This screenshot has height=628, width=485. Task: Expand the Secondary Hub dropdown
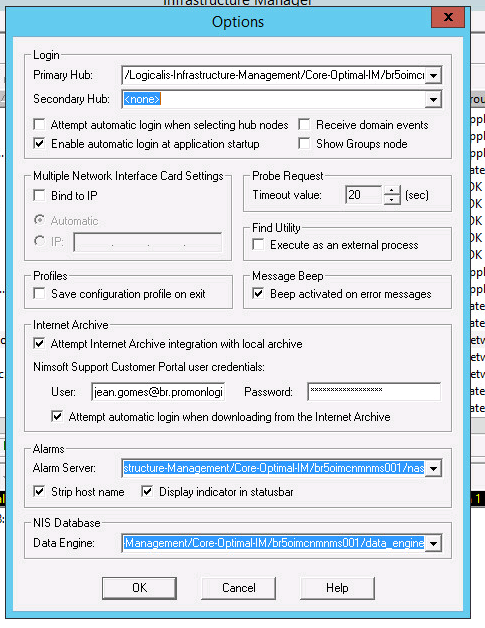pyautogui.click(x=433, y=99)
